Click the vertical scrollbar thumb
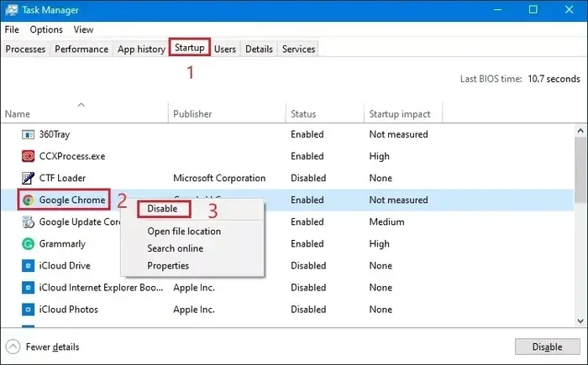 pyautogui.click(x=580, y=170)
